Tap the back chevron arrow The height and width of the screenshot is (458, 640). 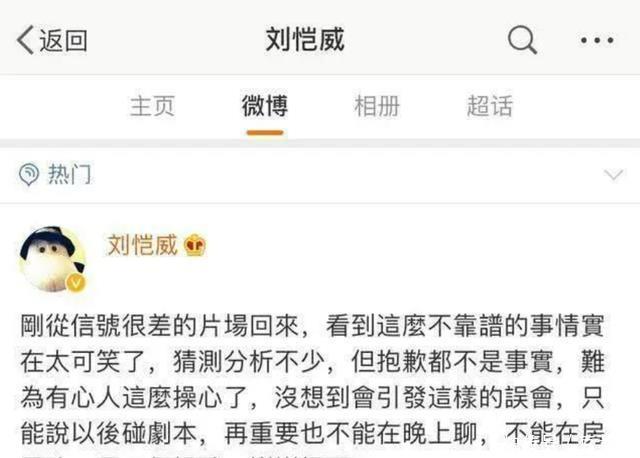25,40
